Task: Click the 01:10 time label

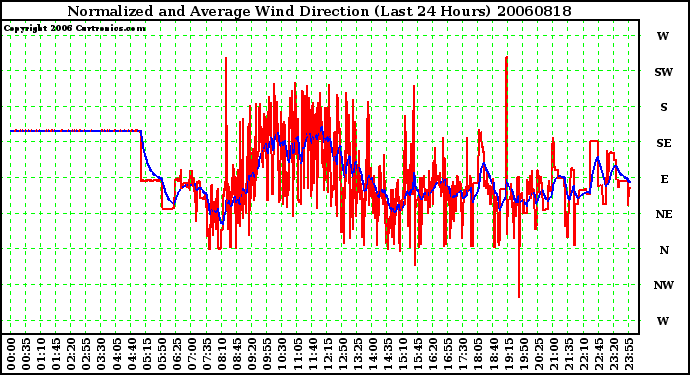Action: tap(41, 354)
